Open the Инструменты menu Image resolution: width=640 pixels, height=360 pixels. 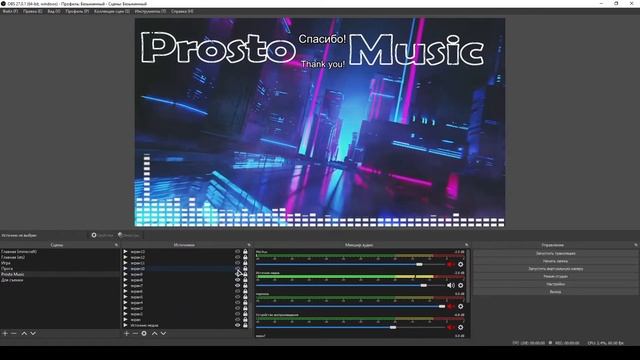150,11
